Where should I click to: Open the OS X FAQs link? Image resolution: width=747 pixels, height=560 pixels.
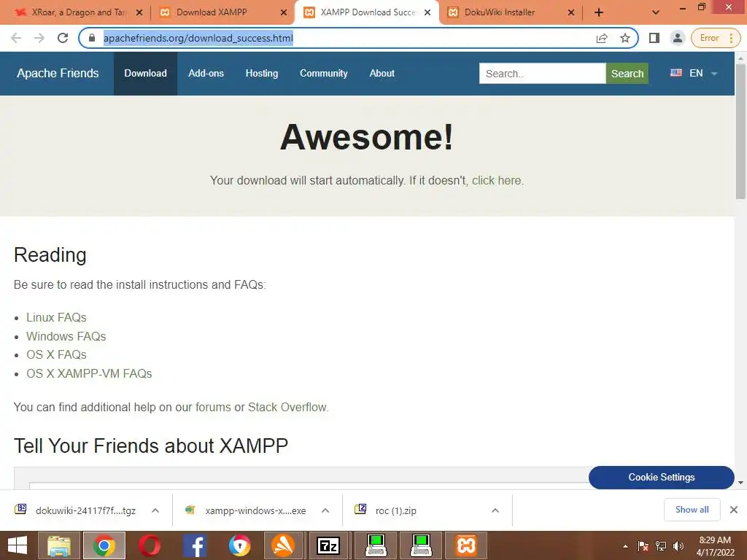pos(56,355)
